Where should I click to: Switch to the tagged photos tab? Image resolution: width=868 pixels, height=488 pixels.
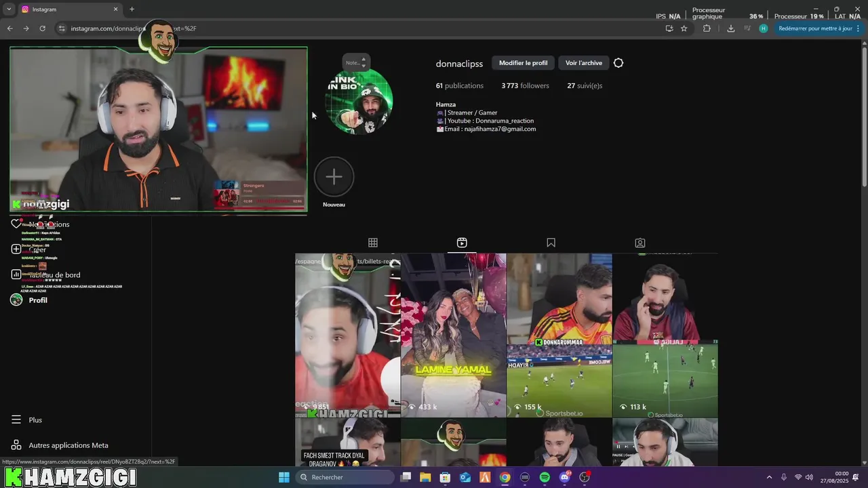click(x=640, y=243)
